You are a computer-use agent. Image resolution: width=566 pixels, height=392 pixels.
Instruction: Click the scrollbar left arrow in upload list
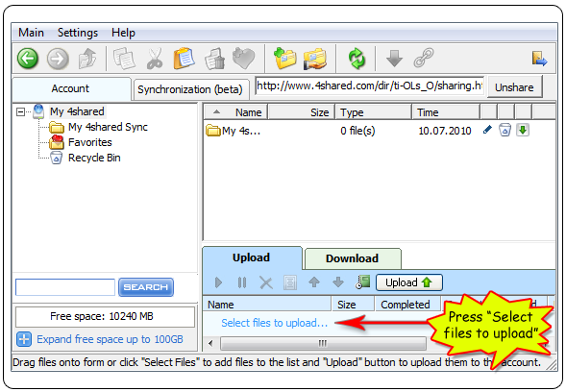tap(210, 343)
